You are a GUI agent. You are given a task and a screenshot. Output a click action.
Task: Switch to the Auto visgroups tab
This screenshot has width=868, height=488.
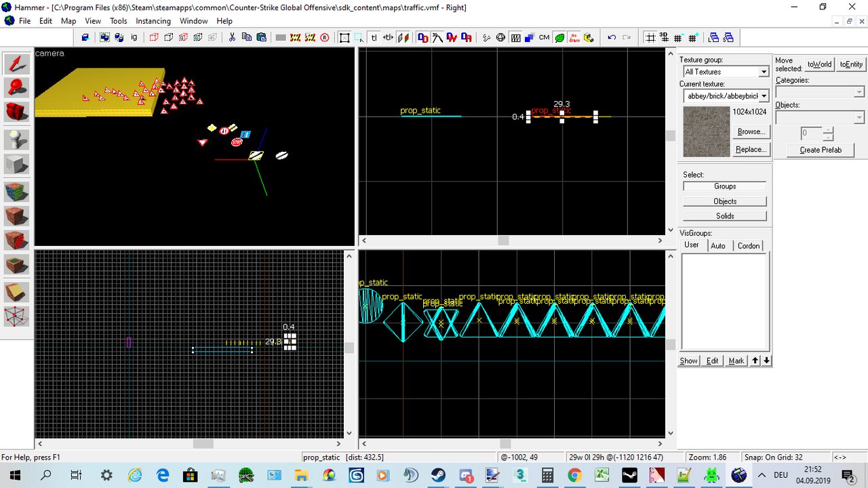coord(718,245)
